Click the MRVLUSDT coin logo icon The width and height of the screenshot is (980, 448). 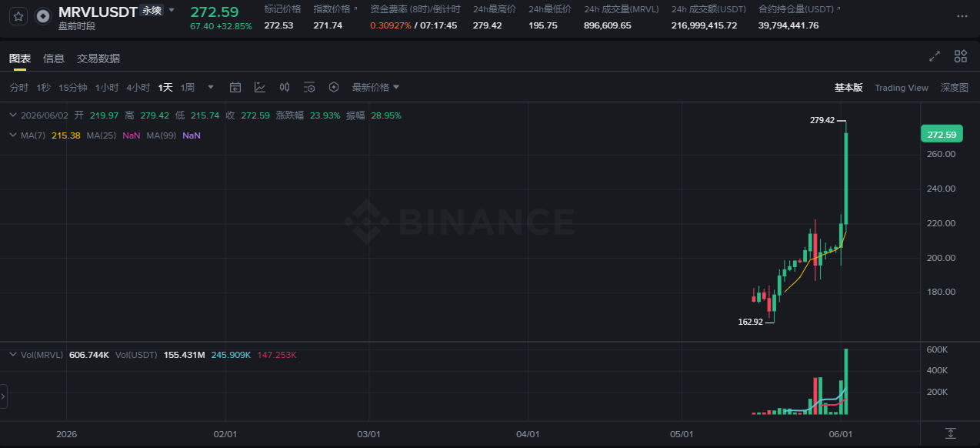click(x=45, y=15)
